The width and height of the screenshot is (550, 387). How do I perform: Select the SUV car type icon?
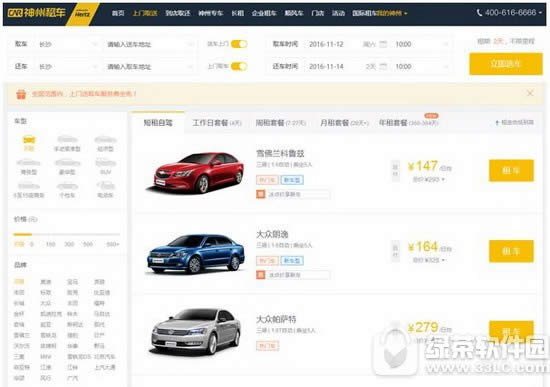point(106,163)
